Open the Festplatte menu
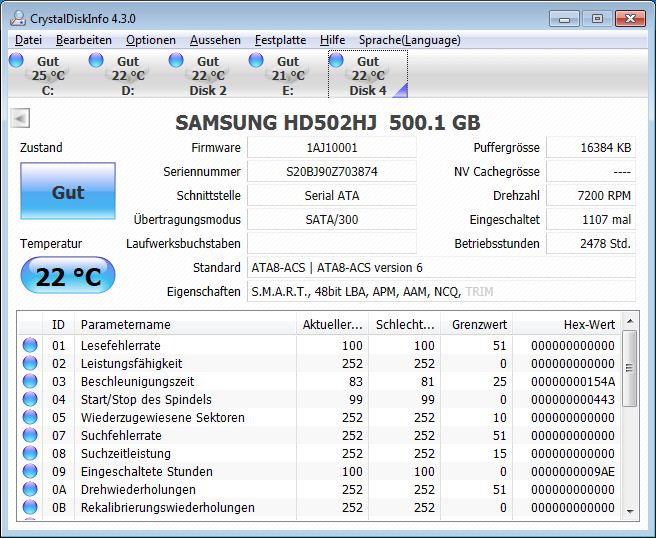This screenshot has width=656, height=538. click(x=280, y=40)
